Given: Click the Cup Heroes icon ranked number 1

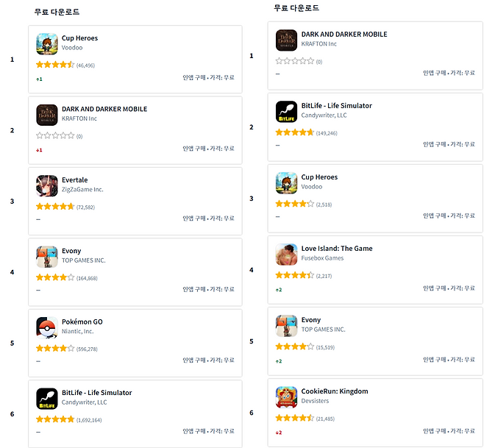Looking at the screenshot, I should point(47,44).
